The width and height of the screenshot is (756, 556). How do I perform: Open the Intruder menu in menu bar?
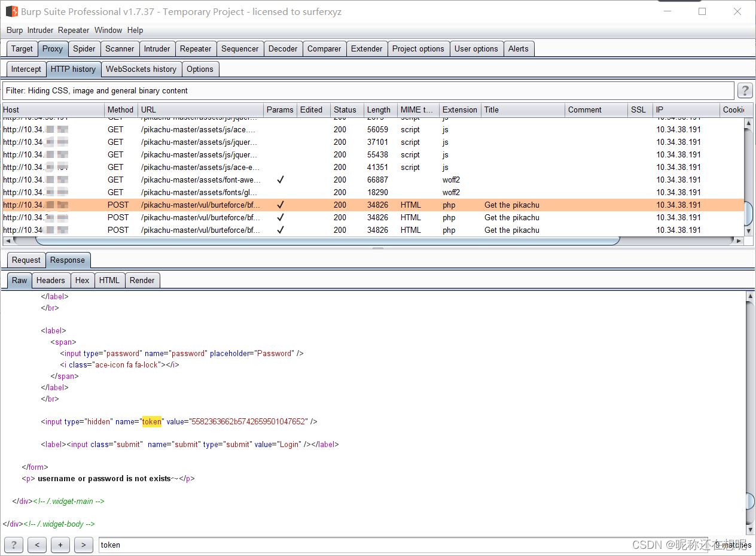pos(41,30)
